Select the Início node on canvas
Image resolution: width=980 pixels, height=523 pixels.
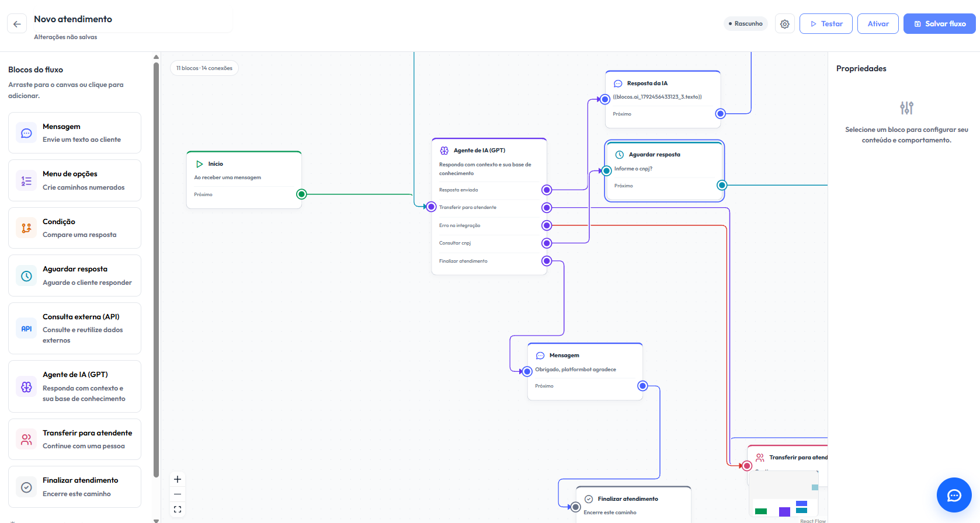tap(244, 180)
